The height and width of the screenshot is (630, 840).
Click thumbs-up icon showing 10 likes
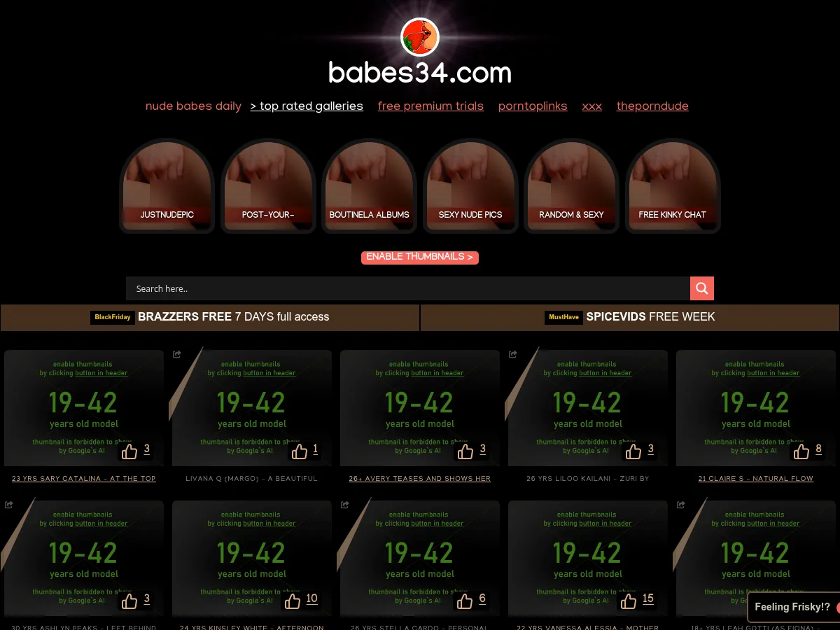(293, 601)
